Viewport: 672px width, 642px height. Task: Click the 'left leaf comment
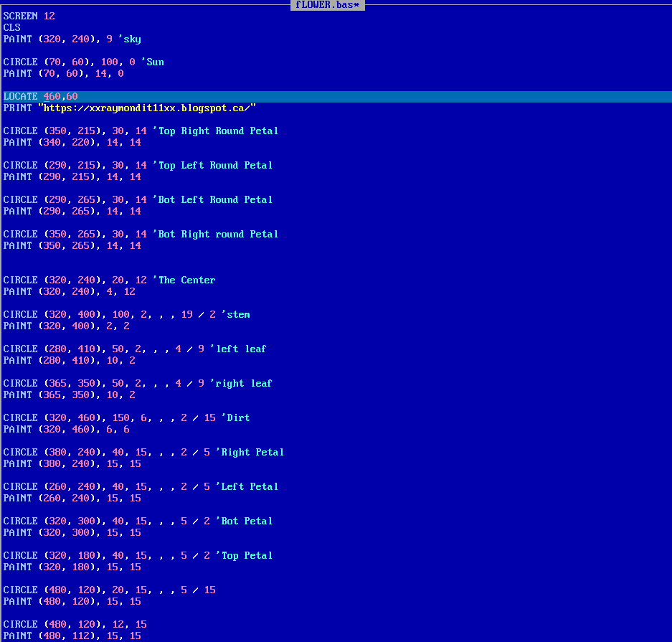[238, 349]
